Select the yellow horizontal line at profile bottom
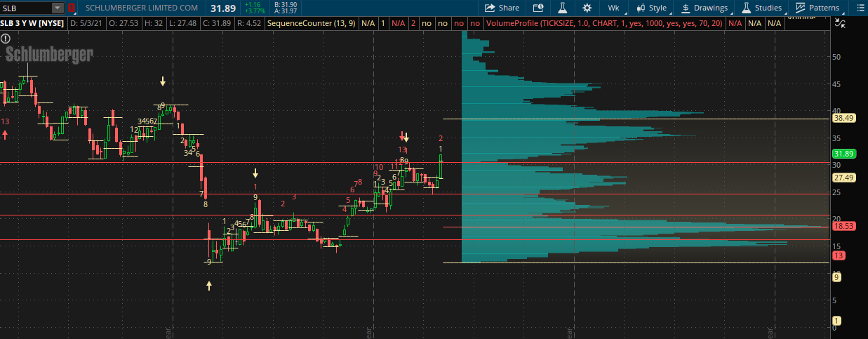Image resolution: width=868 pixels, height=339 pixels. [636, 263]
